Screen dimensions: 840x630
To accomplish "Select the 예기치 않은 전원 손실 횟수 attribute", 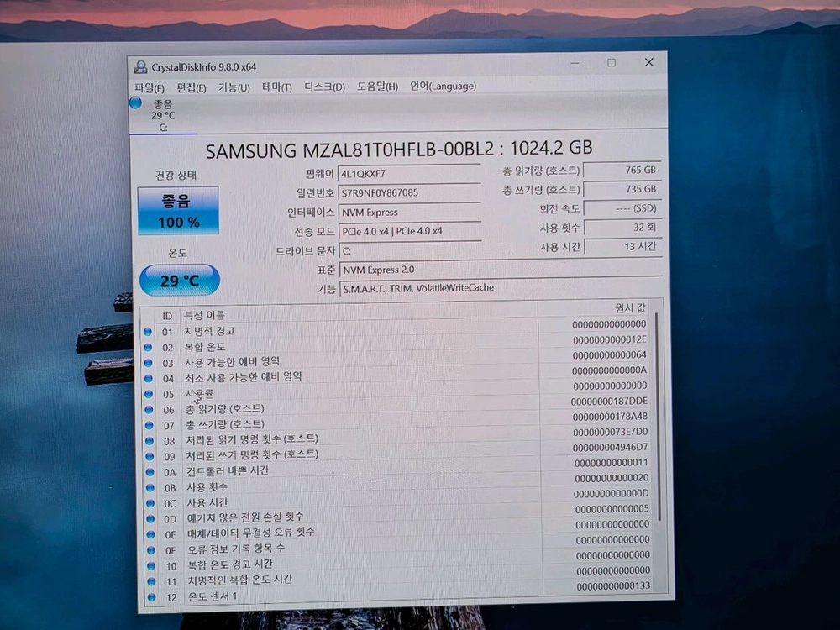I will coord(244,517).
